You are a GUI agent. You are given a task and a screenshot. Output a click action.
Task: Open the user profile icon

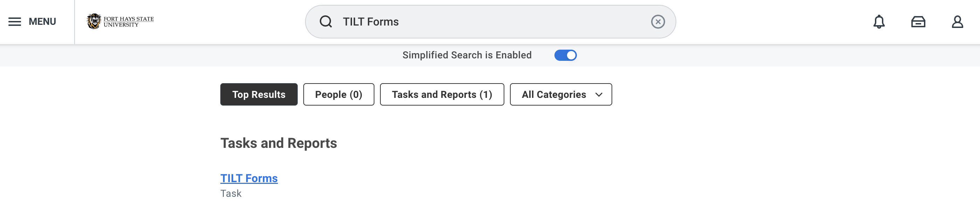957,22
